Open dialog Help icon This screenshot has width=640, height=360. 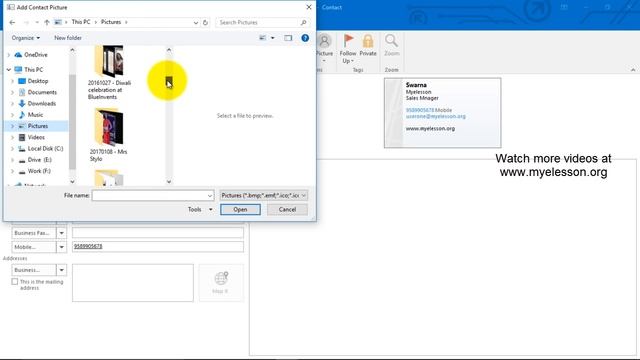[305, 38]
